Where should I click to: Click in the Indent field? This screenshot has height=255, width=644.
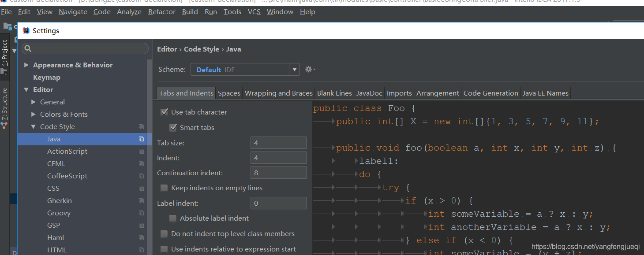click(x=278, y=158)
